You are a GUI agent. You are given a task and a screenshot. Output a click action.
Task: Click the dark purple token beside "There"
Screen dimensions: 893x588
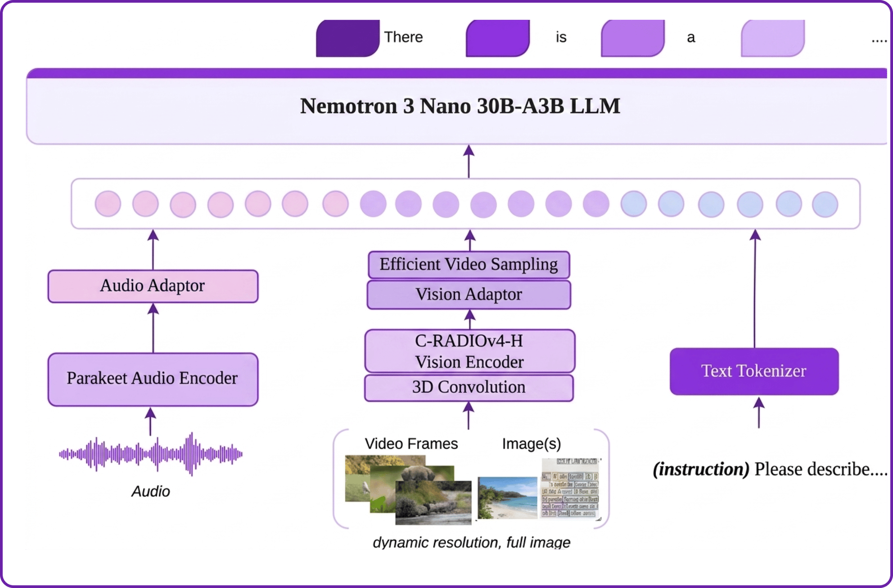[x=347, y=38]
